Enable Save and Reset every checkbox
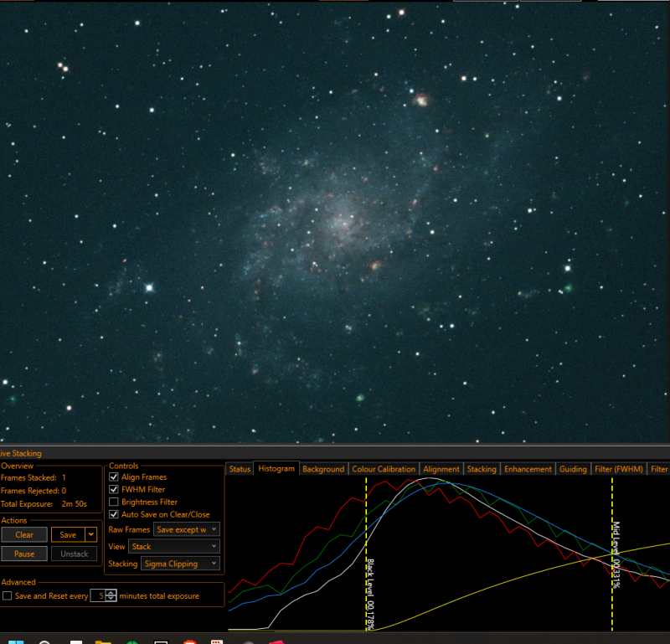The width and height of the screenshot is (670, 644). click(x=8, y=596)
